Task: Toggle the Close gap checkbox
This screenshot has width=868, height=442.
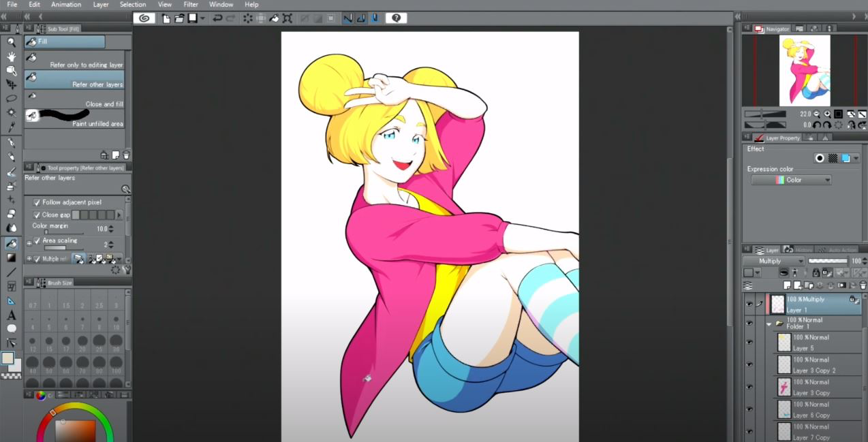Action: pyautogui.click(x=37, y=215)
